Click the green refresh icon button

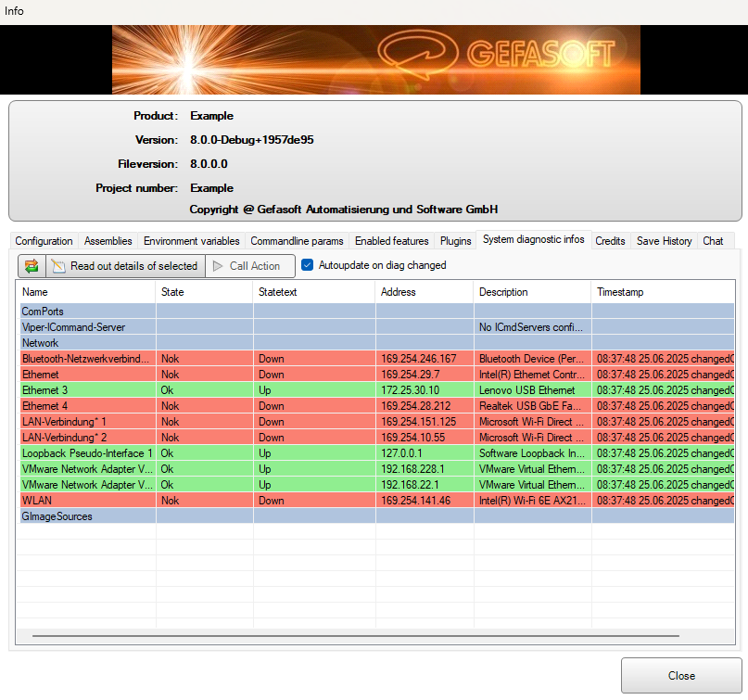32,266
